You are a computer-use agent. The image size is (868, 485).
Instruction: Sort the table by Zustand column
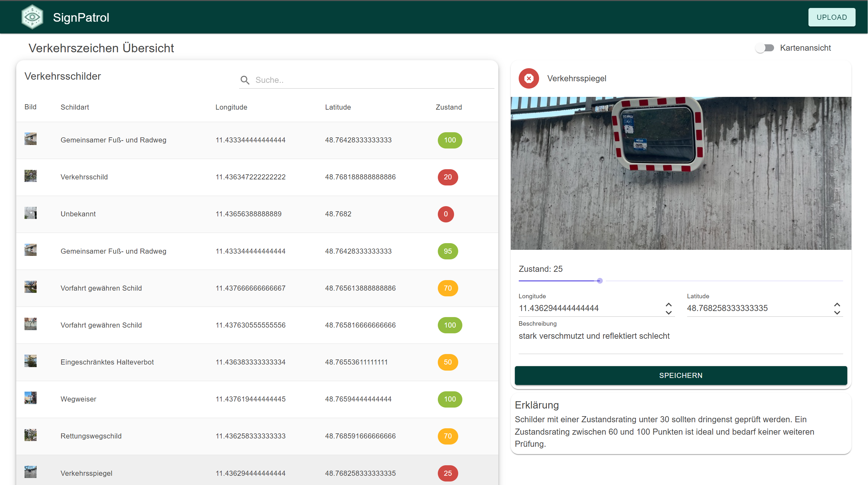(449, 107)
